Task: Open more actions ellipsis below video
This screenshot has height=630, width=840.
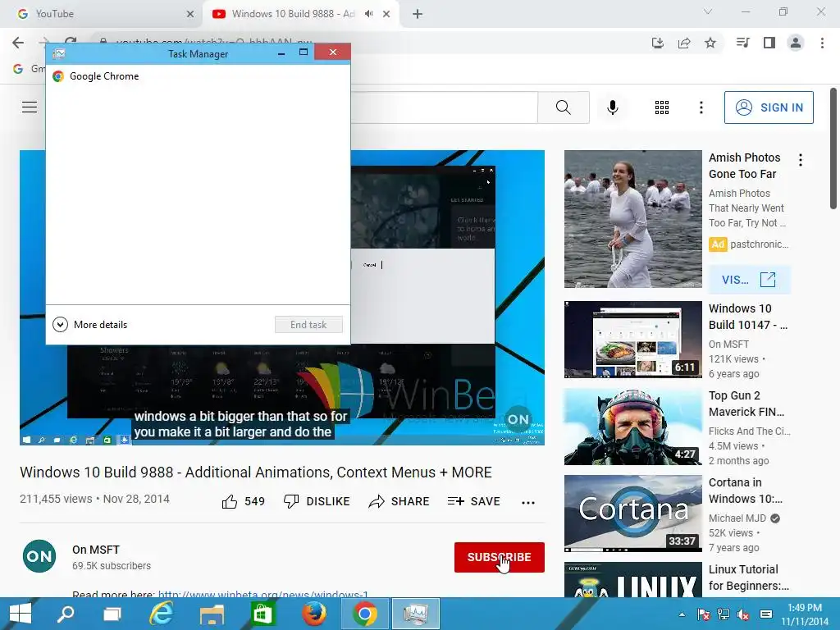Action: [528, 503]
